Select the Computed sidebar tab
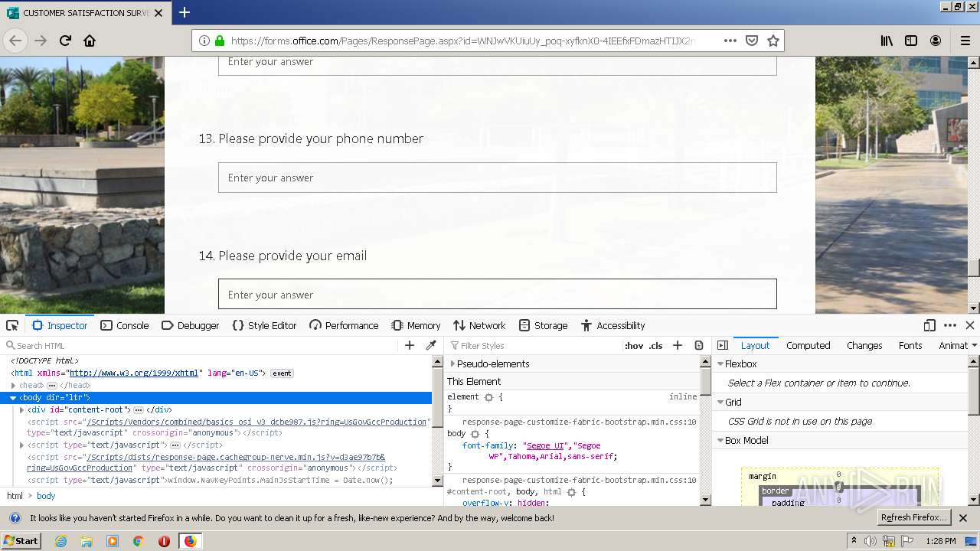Image resolution: width=980 pixels, height=551 pixels. 808,345
